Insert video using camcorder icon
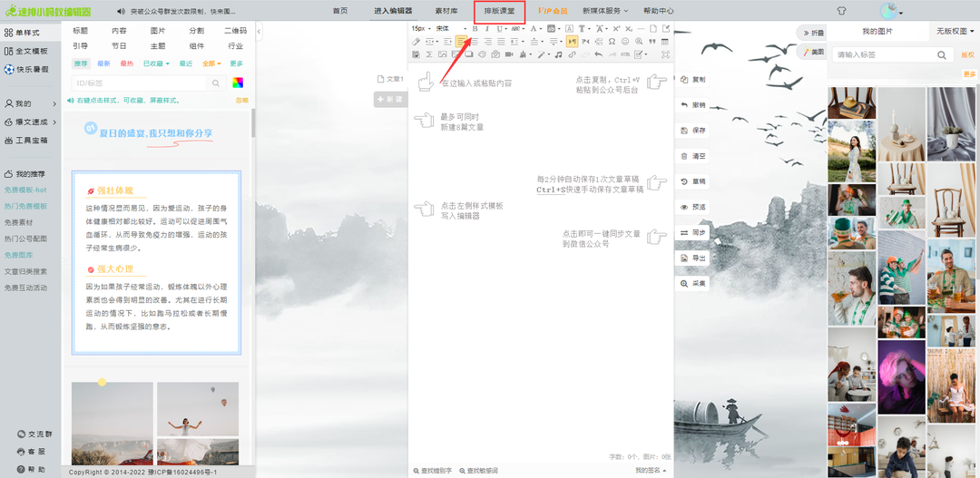 (509, 54)
